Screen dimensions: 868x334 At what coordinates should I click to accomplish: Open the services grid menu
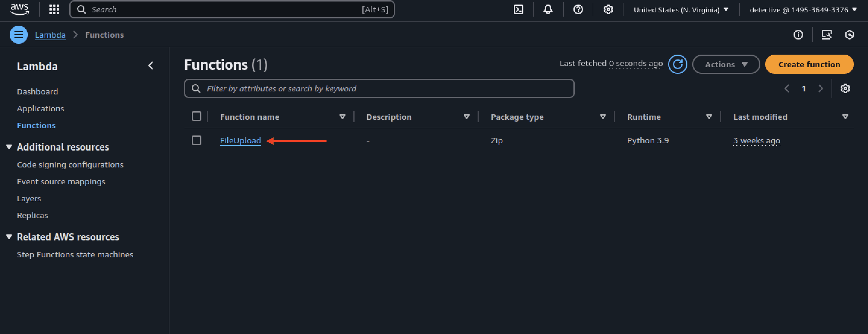click(x=54, y=9)
